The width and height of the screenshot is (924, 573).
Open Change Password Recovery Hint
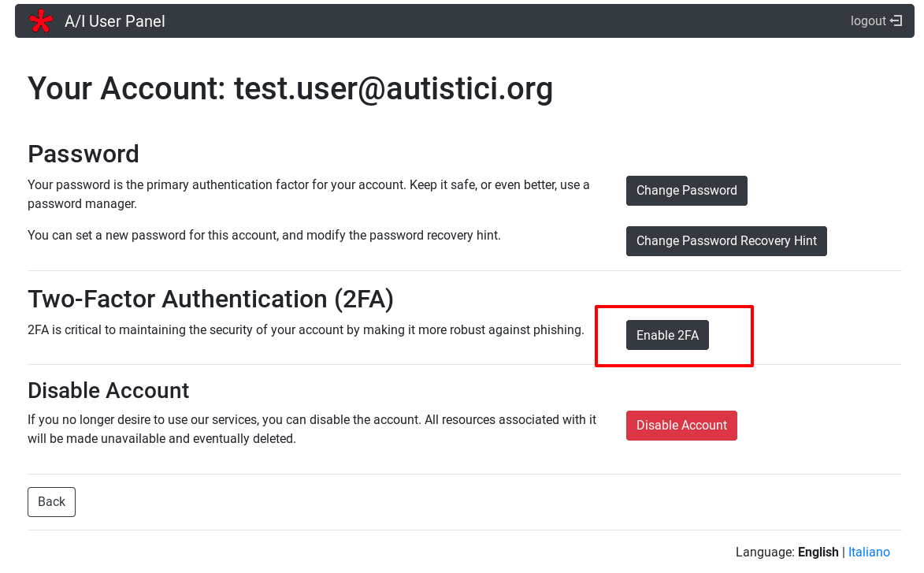726,241
